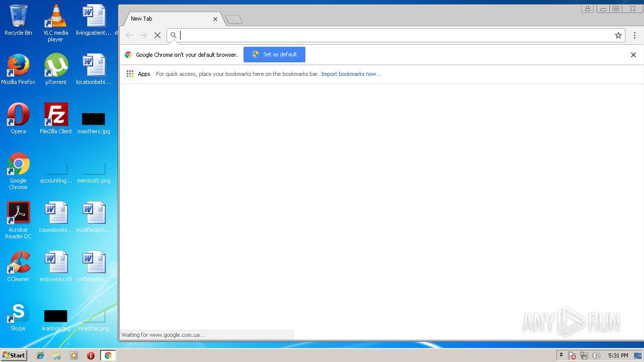Go forward in Chrome
The height and width of the screenshot is (362, 644).
point(143,35)
